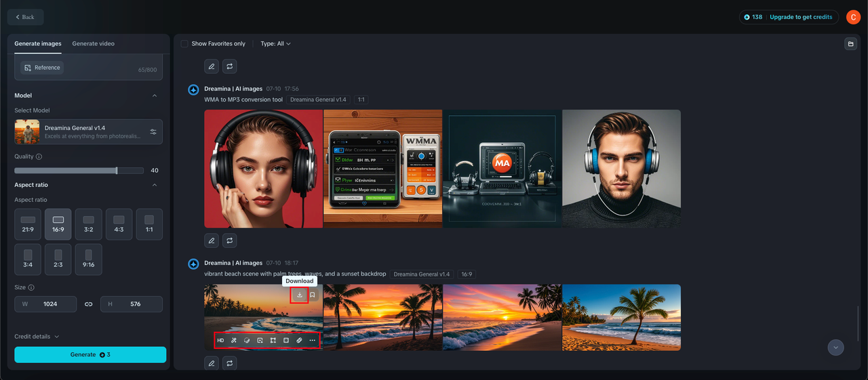Click the Size info icon
The height and width of the screenshot is (380, 868).
[31, 288]
